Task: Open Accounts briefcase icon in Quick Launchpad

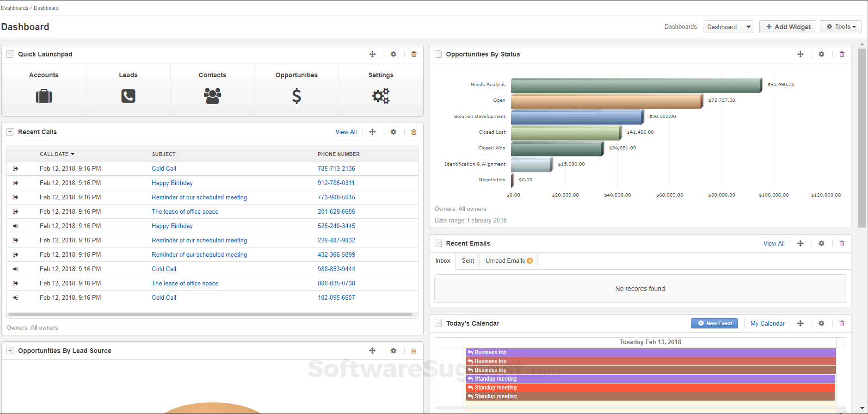Action: point(44,96)
